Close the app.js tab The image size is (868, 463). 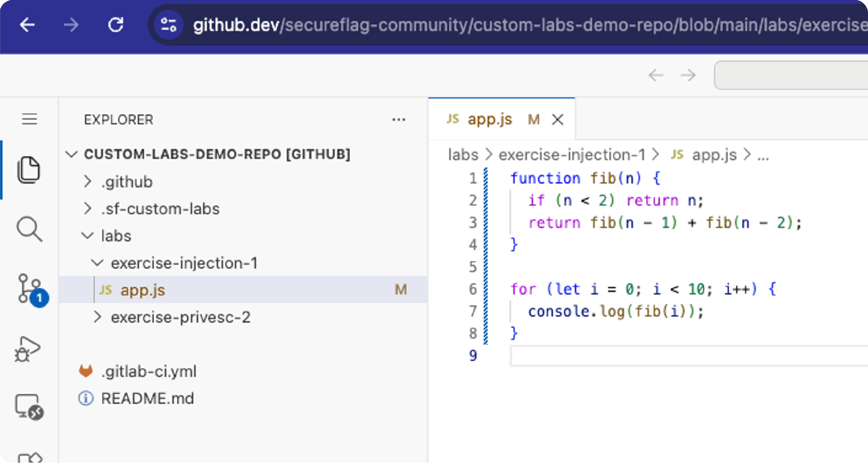[558, 119]
